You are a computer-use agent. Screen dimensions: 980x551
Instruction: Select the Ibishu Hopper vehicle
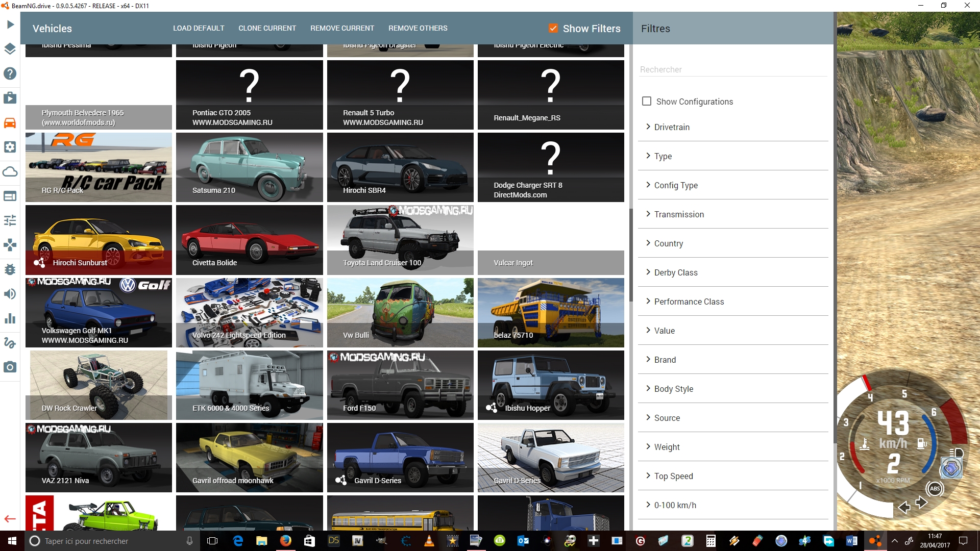tap(551, 385)
